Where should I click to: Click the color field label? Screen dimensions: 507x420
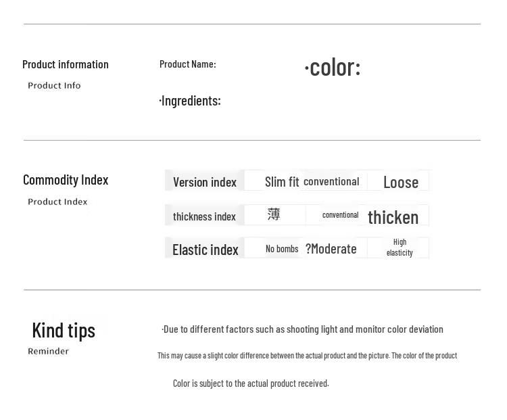tap(333, 67)
